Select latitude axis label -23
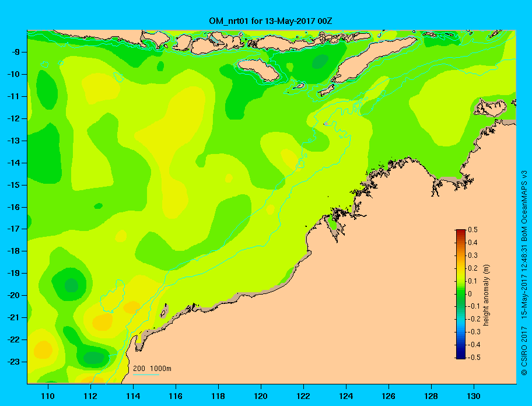This screenshot has width=532, height=406. [13, 362]
